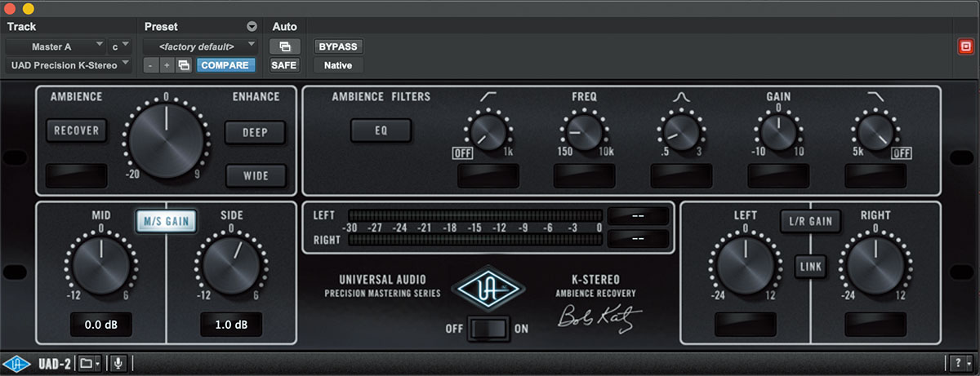Open the Master A track selector dropdown

coord(56,46)
